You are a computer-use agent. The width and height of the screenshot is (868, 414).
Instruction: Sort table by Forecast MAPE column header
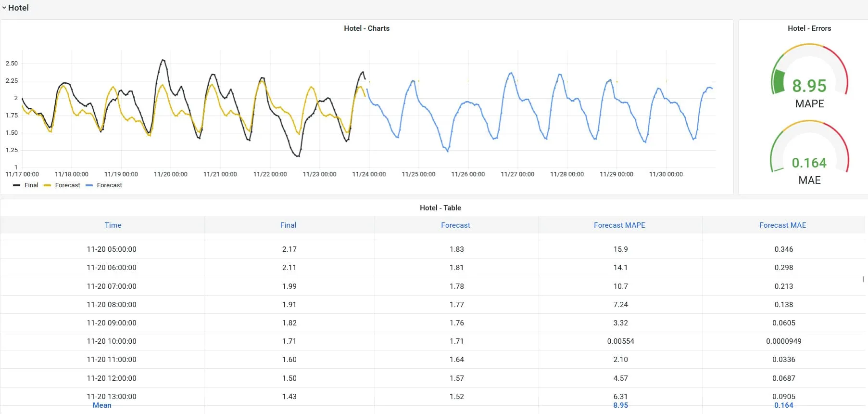619,225
